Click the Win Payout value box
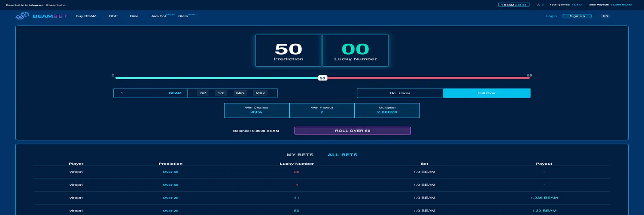The height and width of the screenshot is (215, 644). 322,110
